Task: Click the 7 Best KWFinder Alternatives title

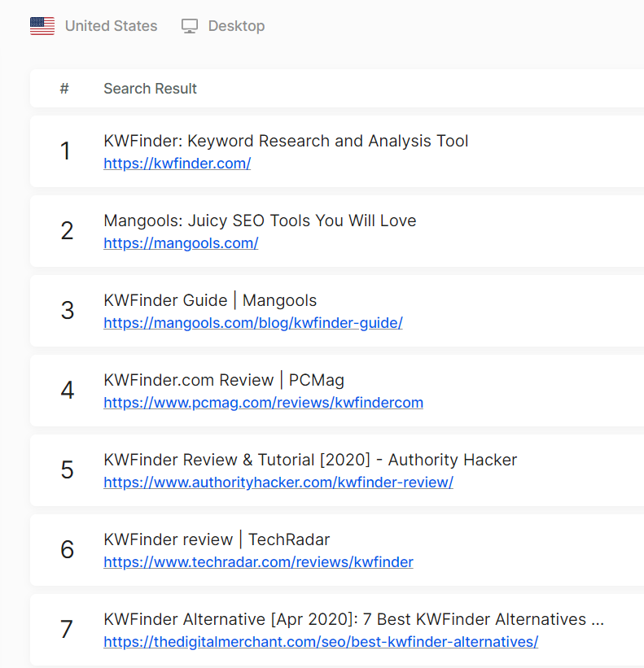Action: point(354,619)
